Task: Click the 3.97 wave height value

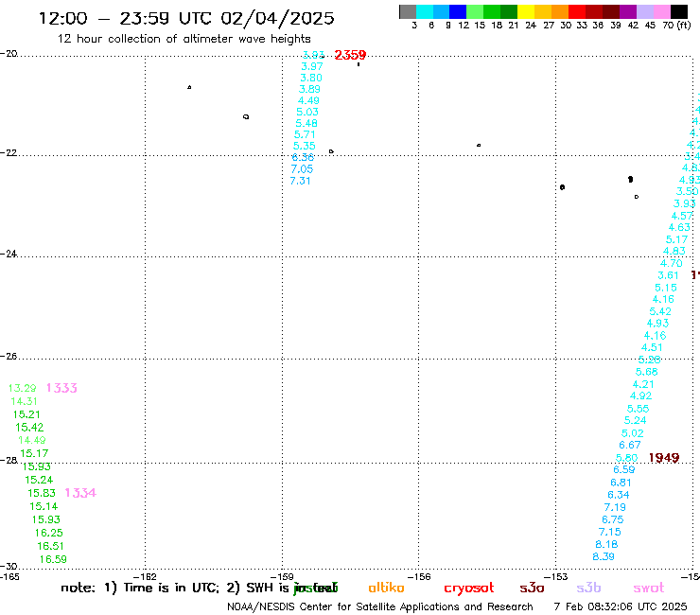Action: pyautogui.click(x=311, y=66)
